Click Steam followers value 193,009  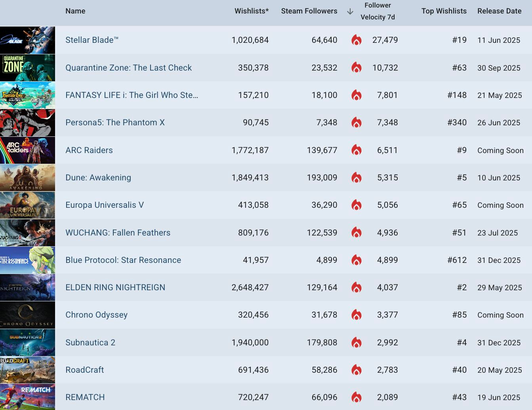(x=322, y=178)
